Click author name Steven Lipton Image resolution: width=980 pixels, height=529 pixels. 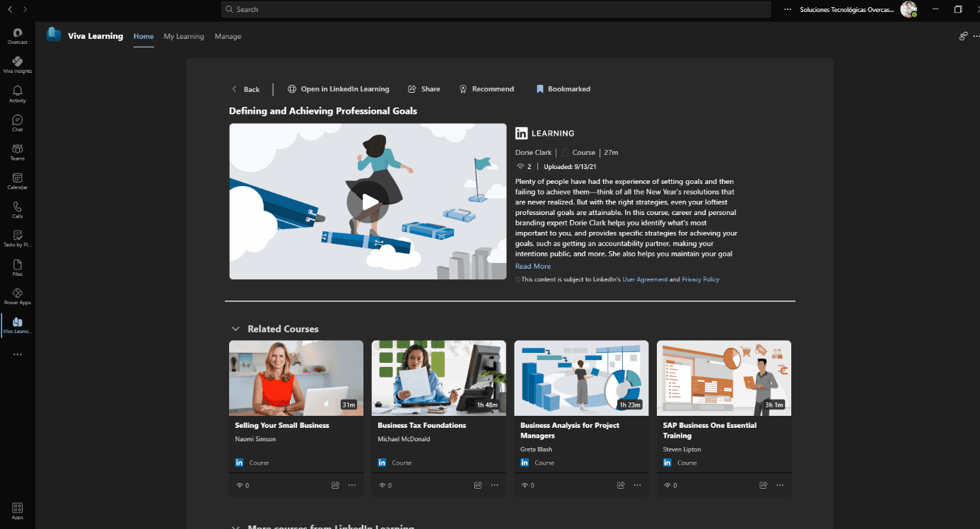click(x=682, y=450)
